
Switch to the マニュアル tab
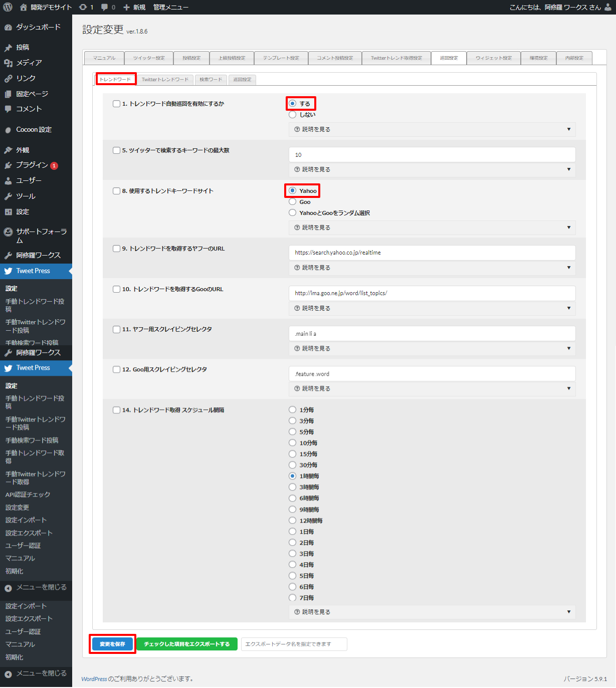(104, 58)
